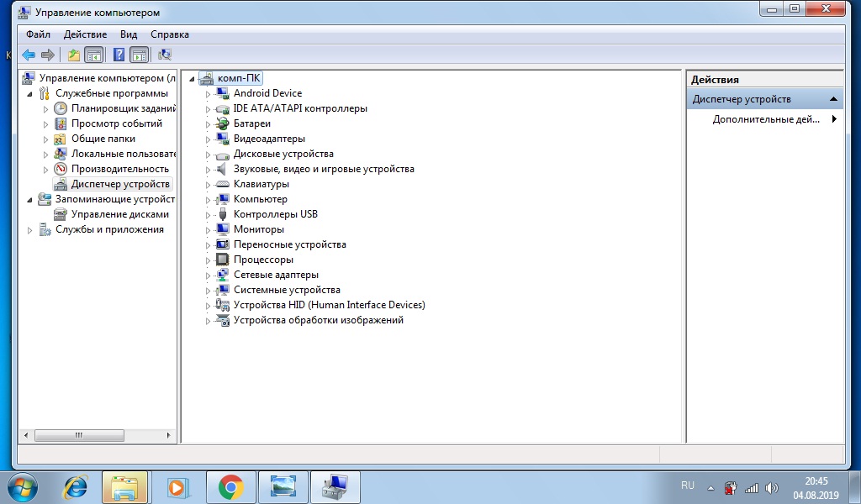Viewport: 861px width, 504px height.
Task: Click Дополнительные действия in Actions pane
Action: [x=765, y=119]
